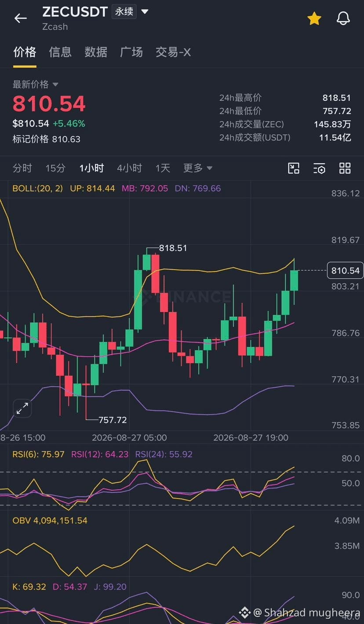The image size is (364, 624).
Task: Switch to the 数据 tab
Action: (x=96, y=52)
